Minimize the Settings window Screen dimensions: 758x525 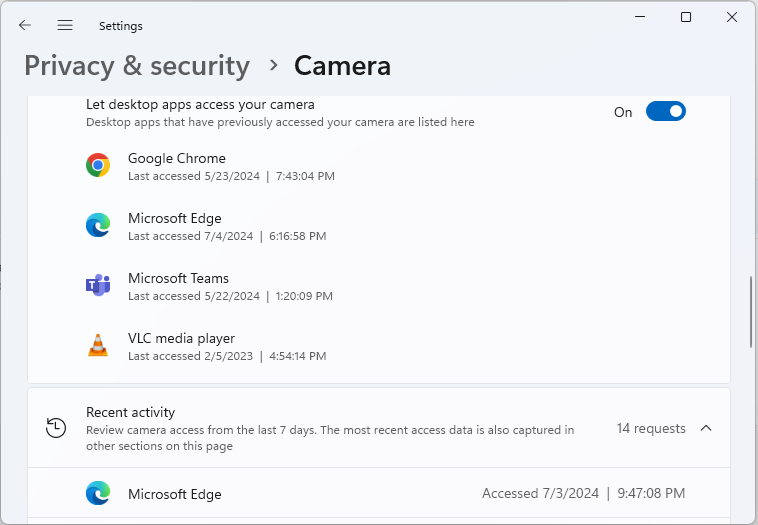[x=640, y=17]
